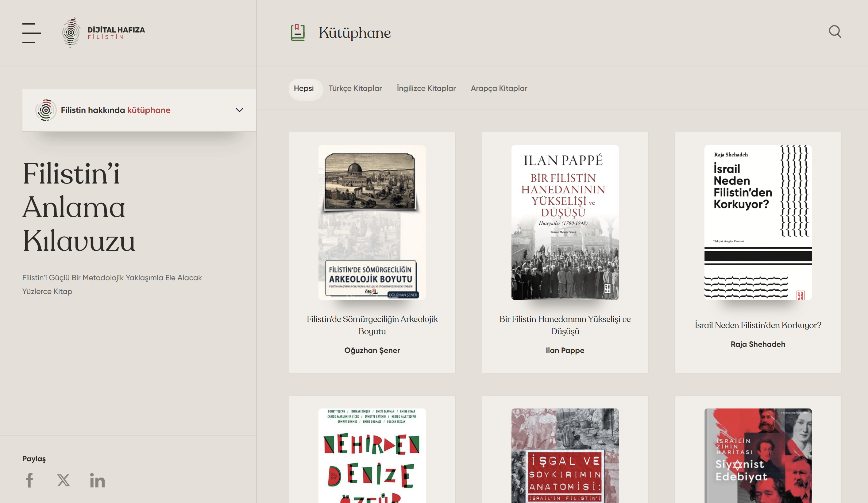The height and width of the screenshot is (503, 868).
Task: Open Nehirden Denize book cover
Action: click(x=372, y=455)
